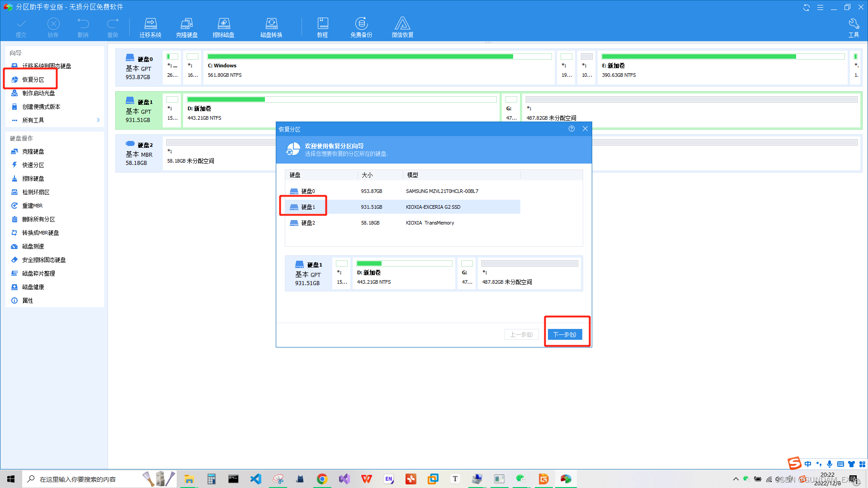Choose 重建MBR from disk operations
Viewport: 868px width, 488px height.
coord(32,206)
